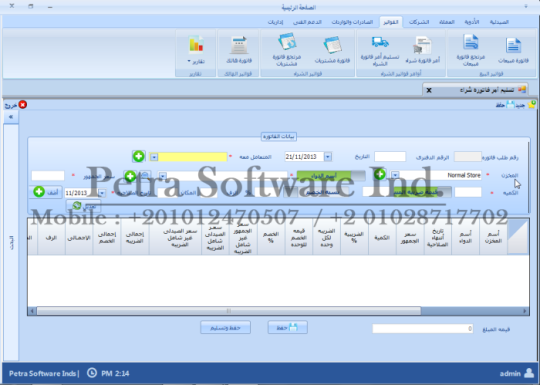
Task: Click left arrow of table horizontal scrollbar
Action: [x=32, y=311]
